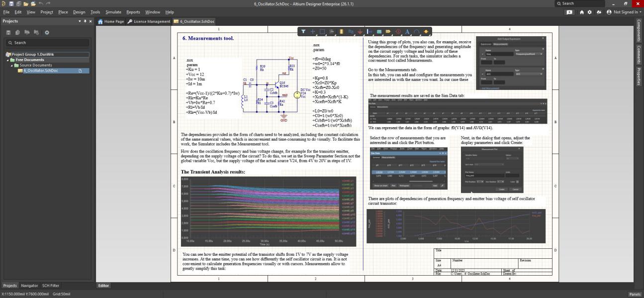Click the Align Objects toolbar icon
Image resolution: width=644 pixels, height=298 pixels.
coord(332,32)
